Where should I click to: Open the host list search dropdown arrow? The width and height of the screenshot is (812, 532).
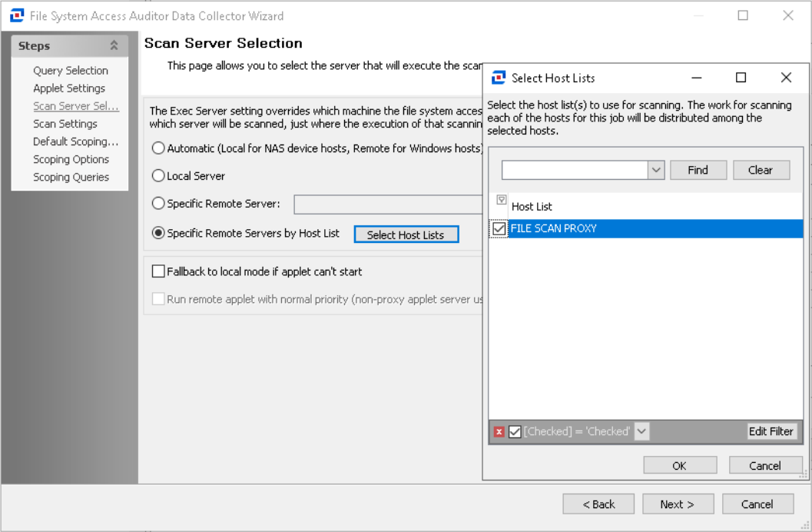[655, 171]
